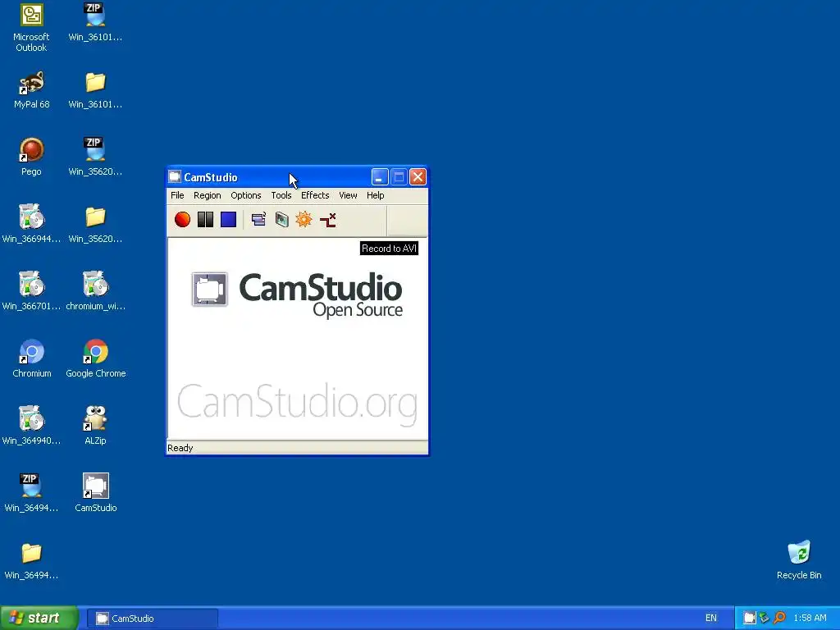This screenshot has width=840, height=630.
Task: Select the MyPal 68 desktop shortcut
Action: pos(32,90)
